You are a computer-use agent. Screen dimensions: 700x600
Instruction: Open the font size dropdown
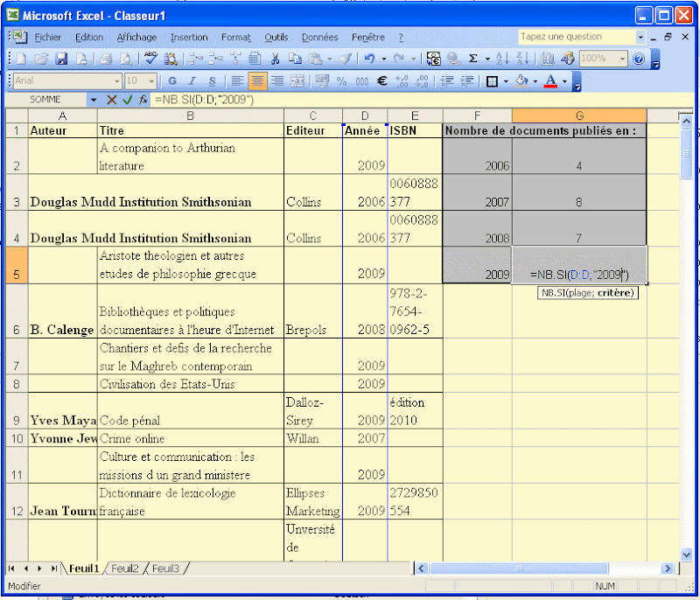pyautogui.click(x=152, y=81)
